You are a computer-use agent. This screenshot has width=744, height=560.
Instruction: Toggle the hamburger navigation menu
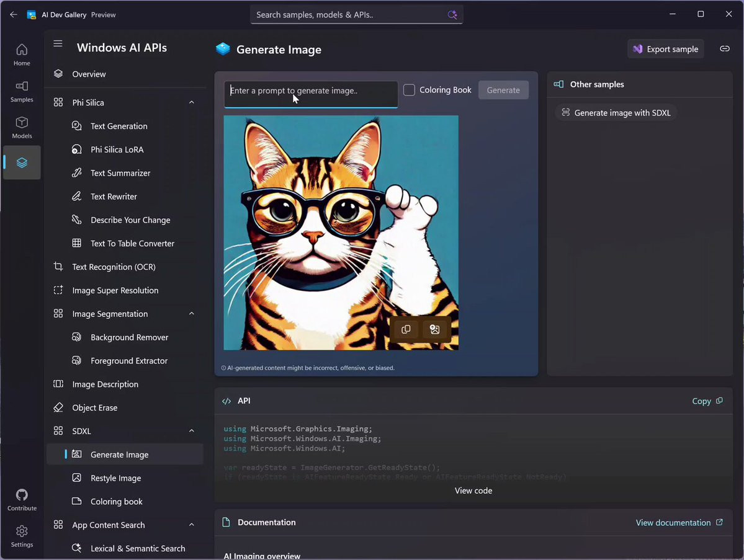coord(58,43)
